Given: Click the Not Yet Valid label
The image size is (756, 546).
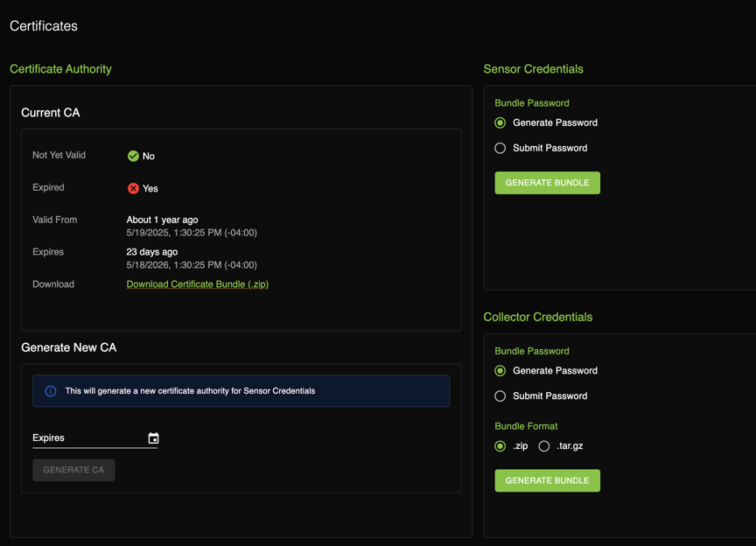Looking at the screenshot, I should coord(59,155).
